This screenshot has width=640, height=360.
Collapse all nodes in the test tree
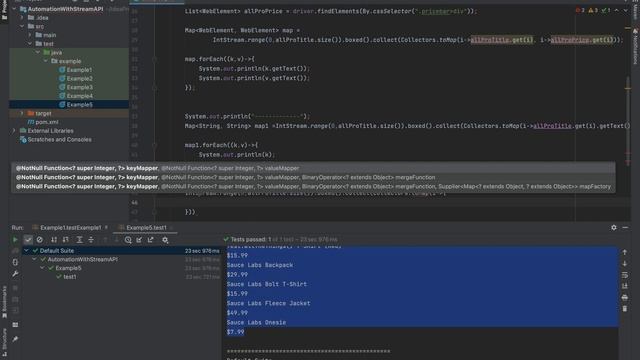pos(91,240)
